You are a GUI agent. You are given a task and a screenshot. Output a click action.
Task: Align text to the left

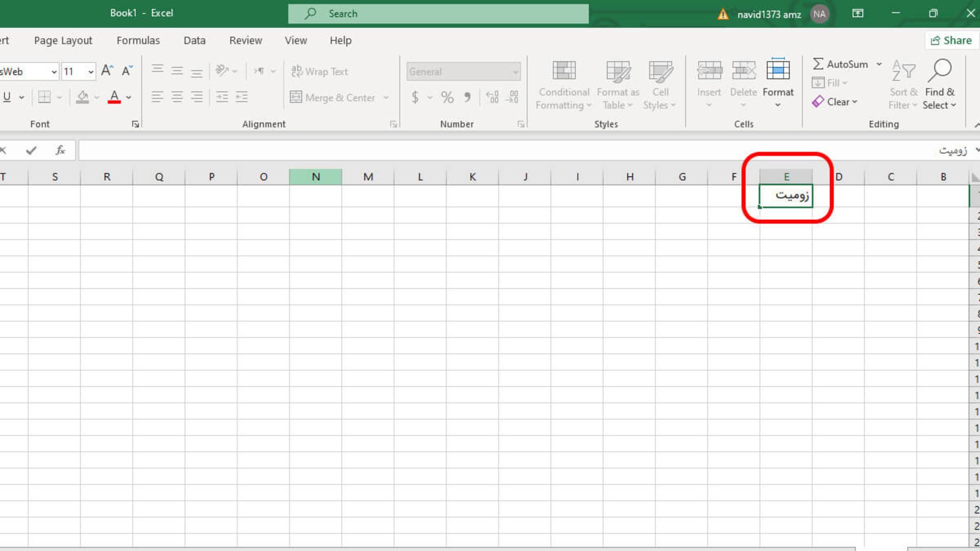coord(157,97)
